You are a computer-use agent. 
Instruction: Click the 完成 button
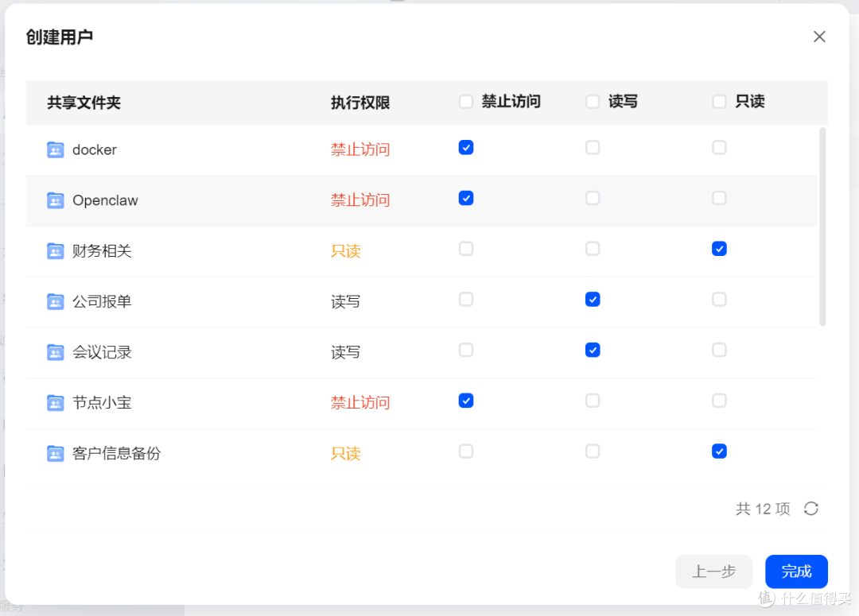(796, 571)
